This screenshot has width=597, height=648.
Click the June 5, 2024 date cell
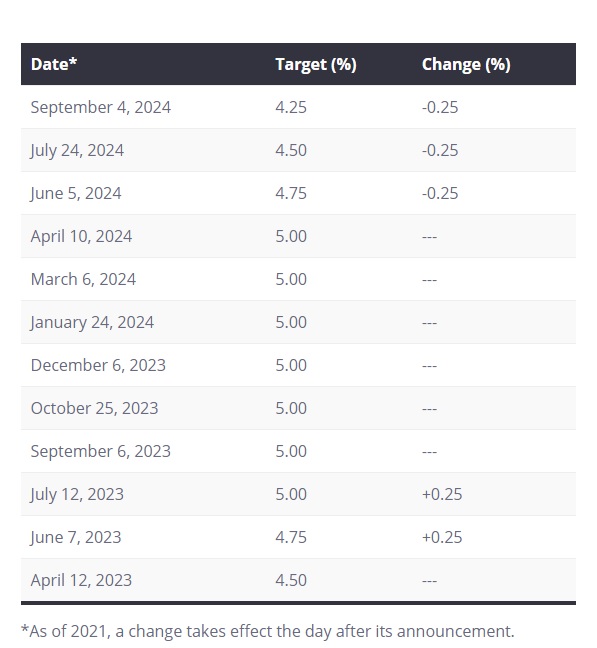[76, 193]
